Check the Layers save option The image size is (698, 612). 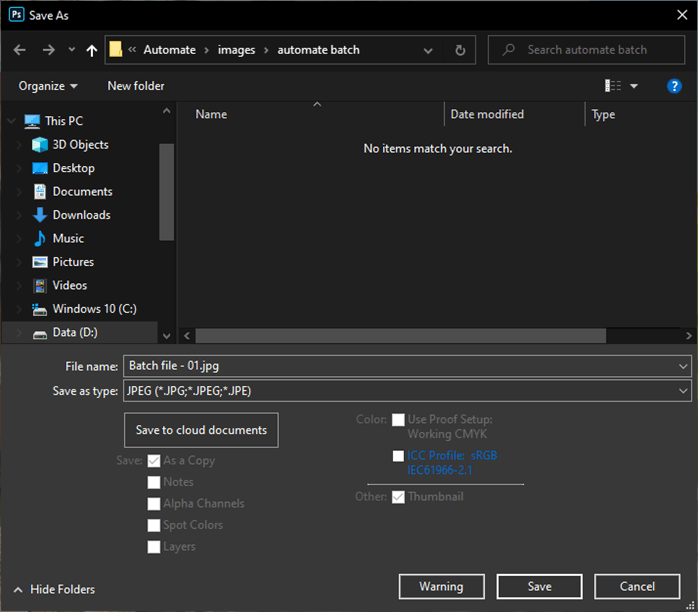point(154,547)
